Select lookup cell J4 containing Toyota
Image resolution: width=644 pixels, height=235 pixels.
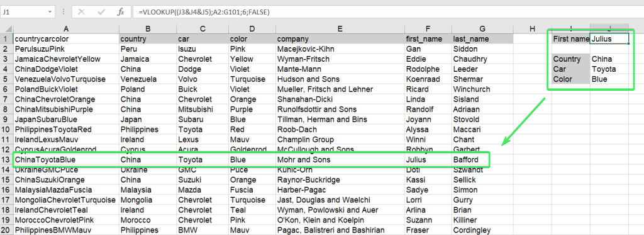(609, 69)
